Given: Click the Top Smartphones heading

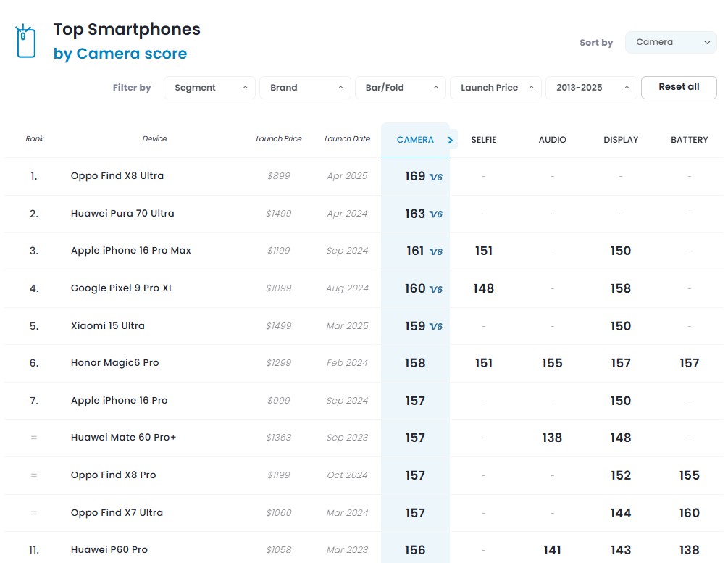Looking at the screenshot, I should point(127,29).
